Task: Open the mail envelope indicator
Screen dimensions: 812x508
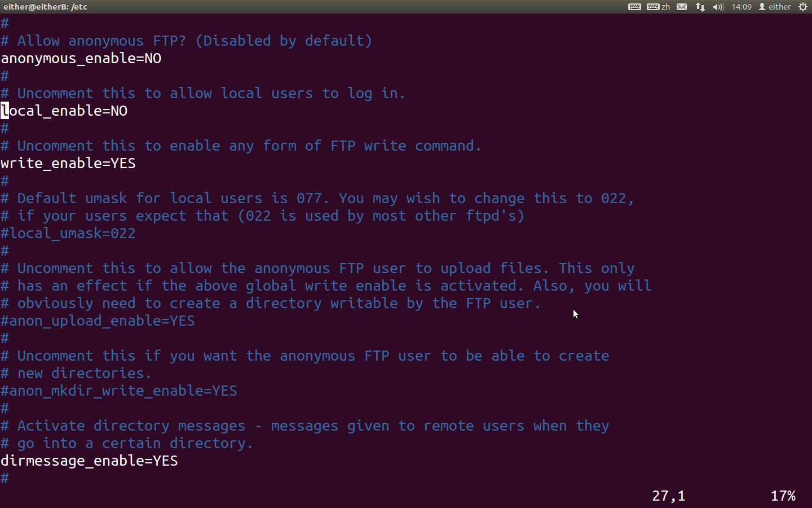Action: (x=682, y=7)
